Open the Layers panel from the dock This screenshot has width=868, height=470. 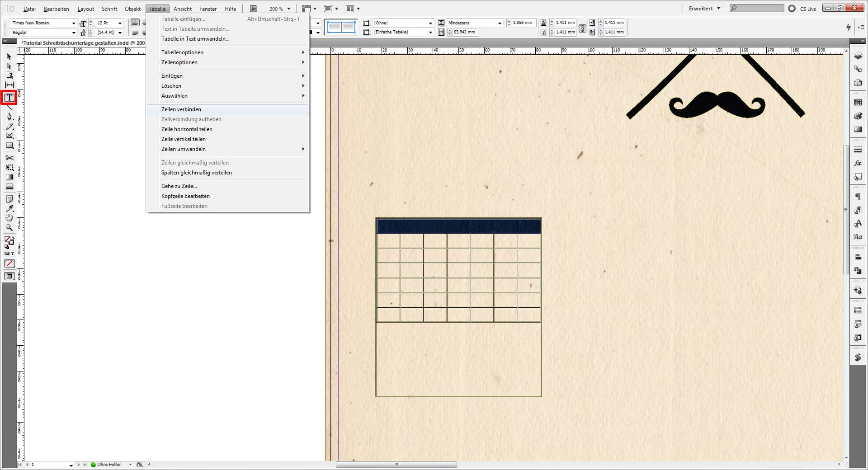click(858, 56)
